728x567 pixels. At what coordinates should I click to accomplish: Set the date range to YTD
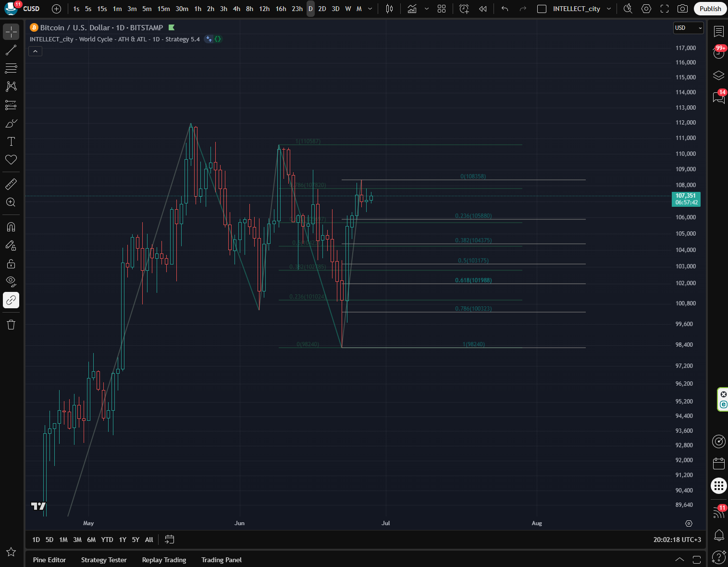point(107,540)
